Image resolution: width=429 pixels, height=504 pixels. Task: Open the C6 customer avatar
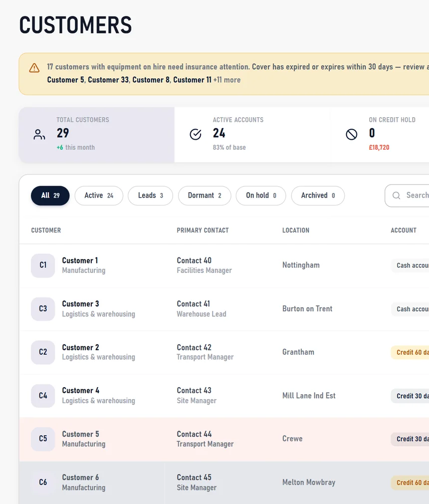[43, 483]
